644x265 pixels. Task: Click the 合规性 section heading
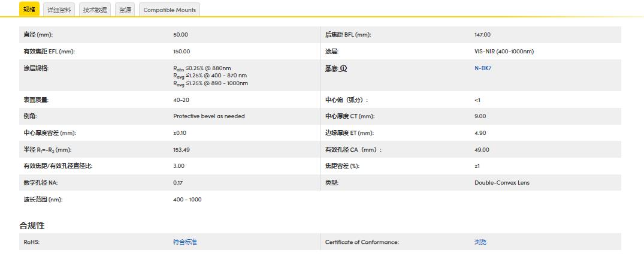[x=32, y=225]
